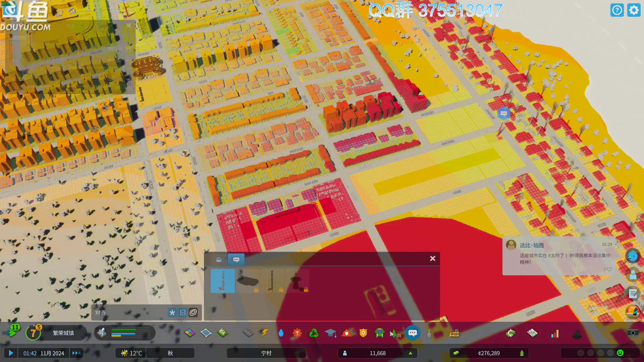Toggle the contour lines snapping option
This screenshot has height=362, width=644.
tap(193, 312)
